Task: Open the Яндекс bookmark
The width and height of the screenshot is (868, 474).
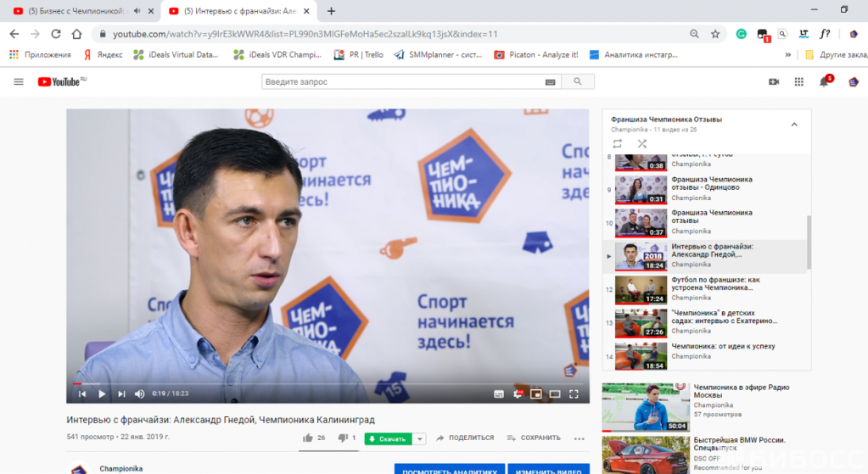Action: 104,55
